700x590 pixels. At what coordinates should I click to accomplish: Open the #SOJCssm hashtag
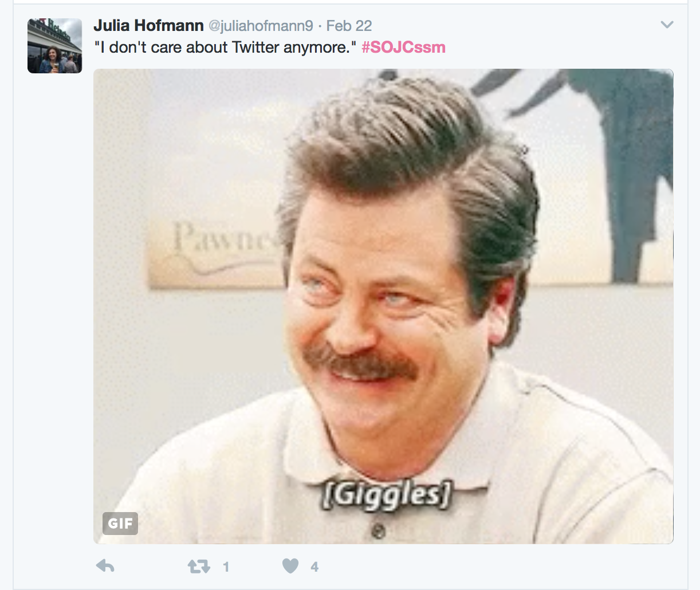(x=403, y=47)
